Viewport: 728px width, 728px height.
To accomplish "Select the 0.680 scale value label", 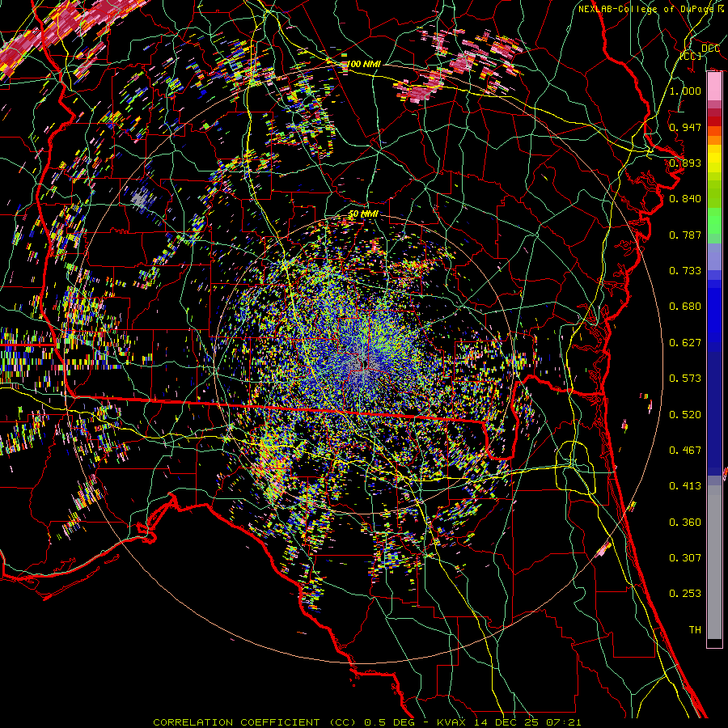I will pos(685,307).
